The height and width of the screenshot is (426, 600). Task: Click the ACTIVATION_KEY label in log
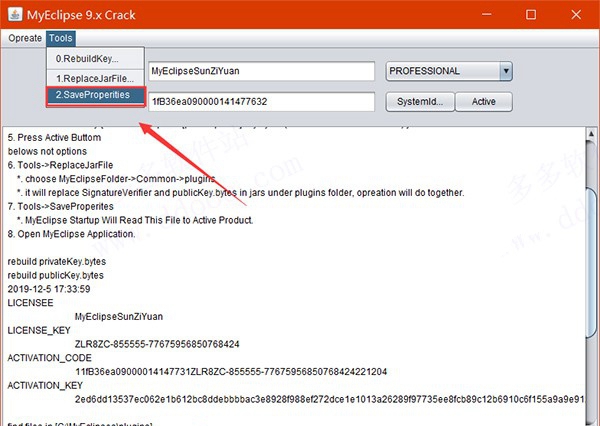click(45, 385)
